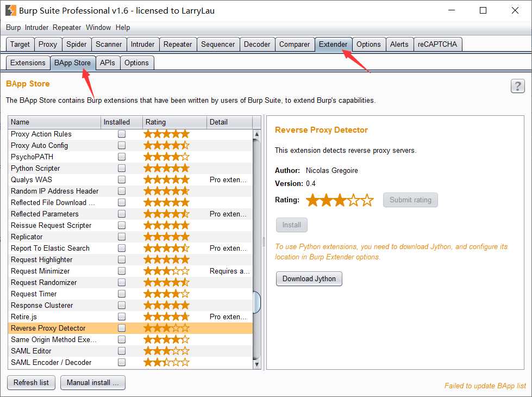Toggle Installed checkbox for Reverse Proxy Detector
The height and width of the screenshot is (397, 532).
[x=122, y=328]
